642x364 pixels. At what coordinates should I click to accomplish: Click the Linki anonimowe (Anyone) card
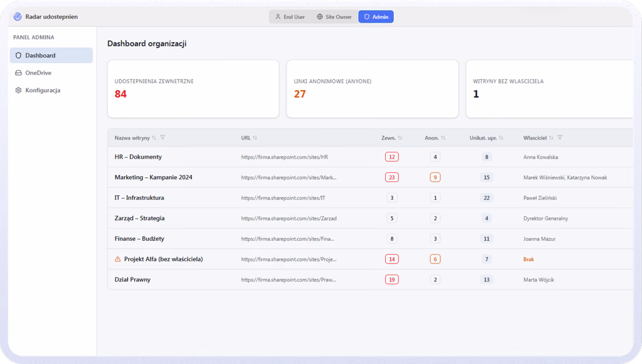[372, 89]
